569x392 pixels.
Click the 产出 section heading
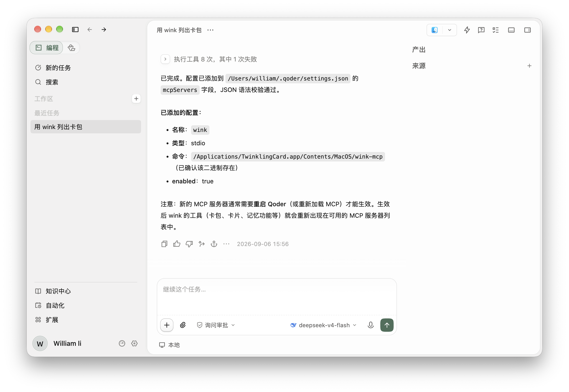click(419, 50)
